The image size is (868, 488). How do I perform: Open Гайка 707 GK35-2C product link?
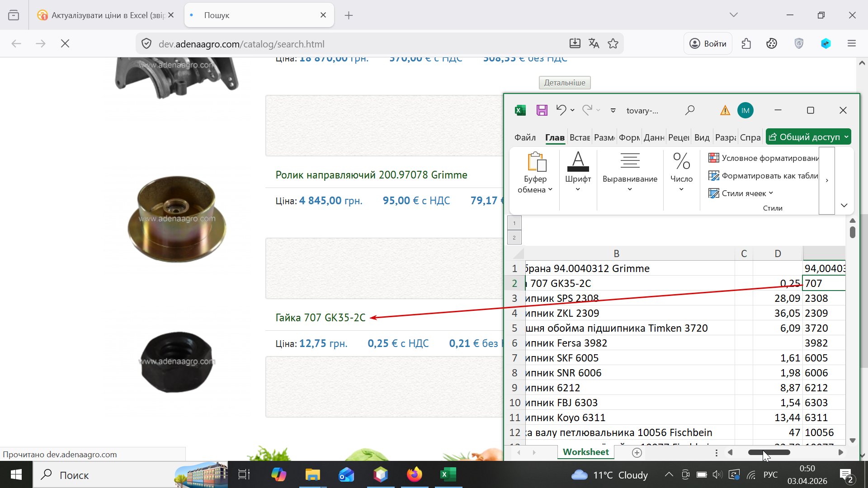321,318
